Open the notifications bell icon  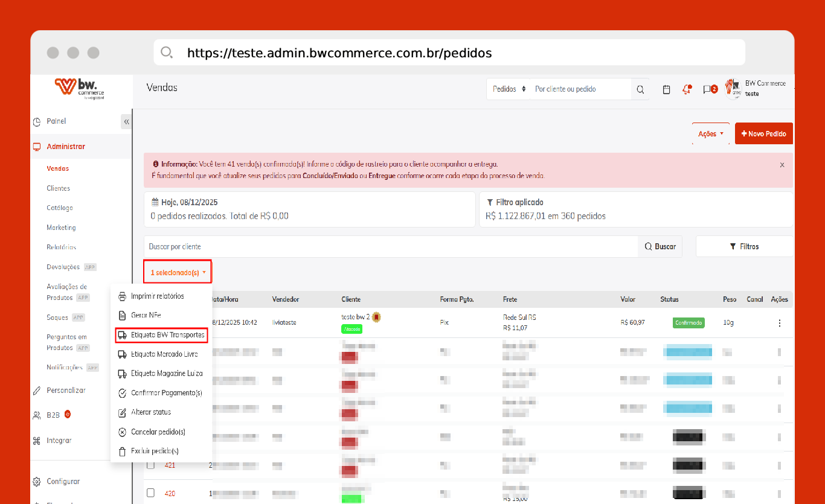click(686, 89)
